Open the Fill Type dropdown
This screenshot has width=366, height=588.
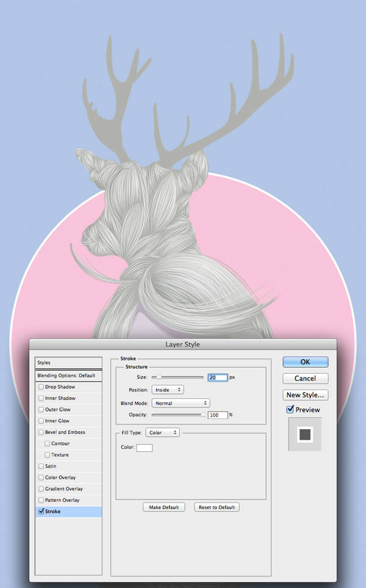tap(163, 433)
